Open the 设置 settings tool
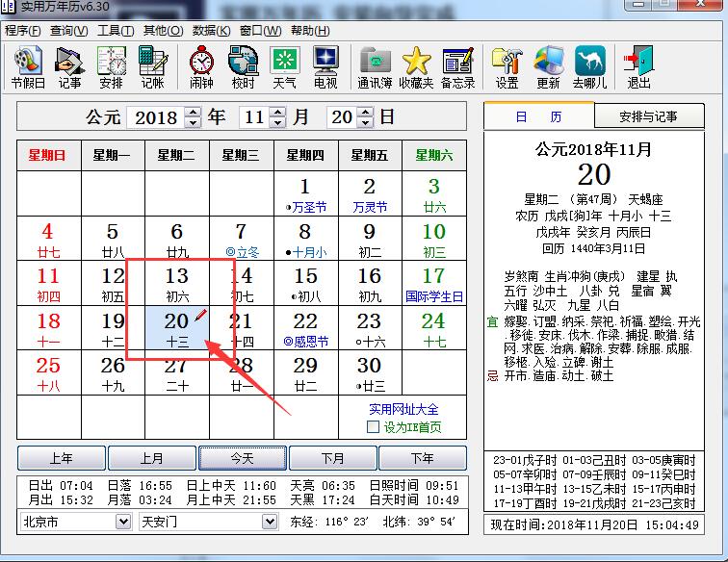728x562 pixels. coord(507,67)
